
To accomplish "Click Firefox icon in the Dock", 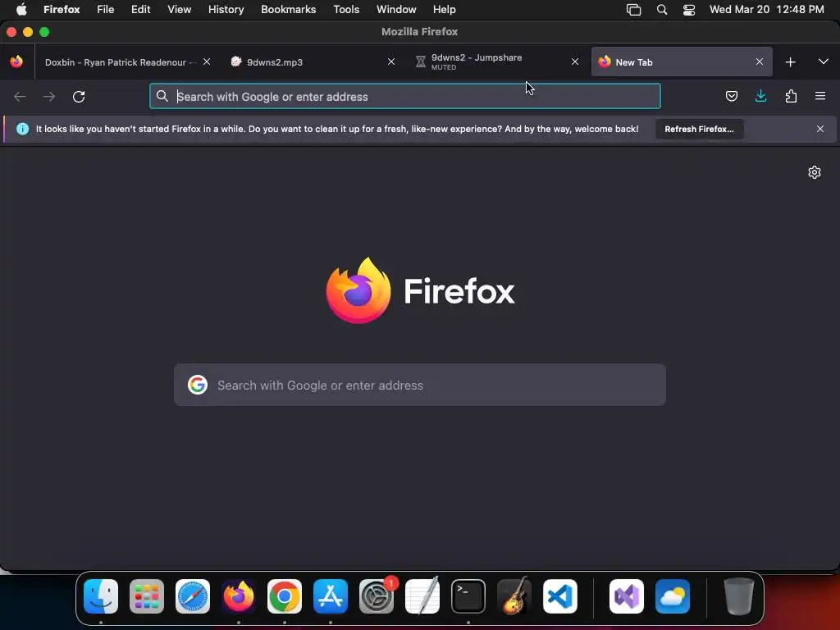I will [x=239, y=596].
